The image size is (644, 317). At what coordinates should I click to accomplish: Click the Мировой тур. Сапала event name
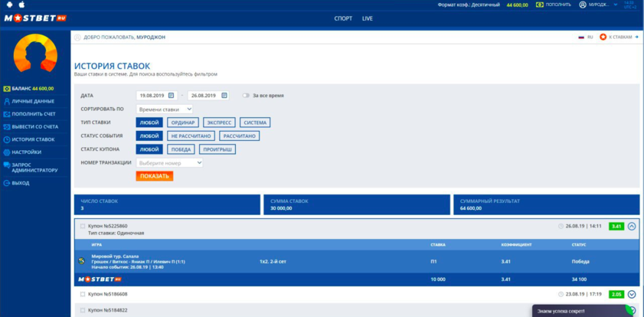[x=115, y=257]
